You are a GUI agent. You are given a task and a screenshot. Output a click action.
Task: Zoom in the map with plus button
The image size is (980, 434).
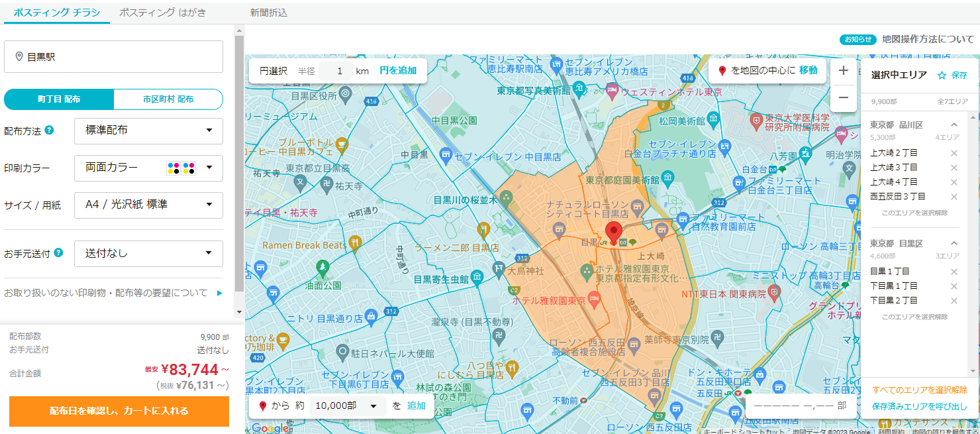(x=843, y=71)
